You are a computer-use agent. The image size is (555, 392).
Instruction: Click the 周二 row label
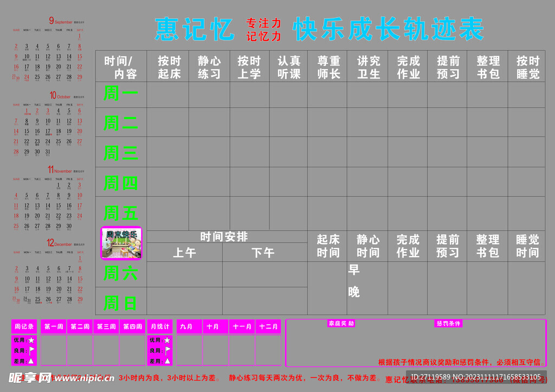click(x=121, y=123)
